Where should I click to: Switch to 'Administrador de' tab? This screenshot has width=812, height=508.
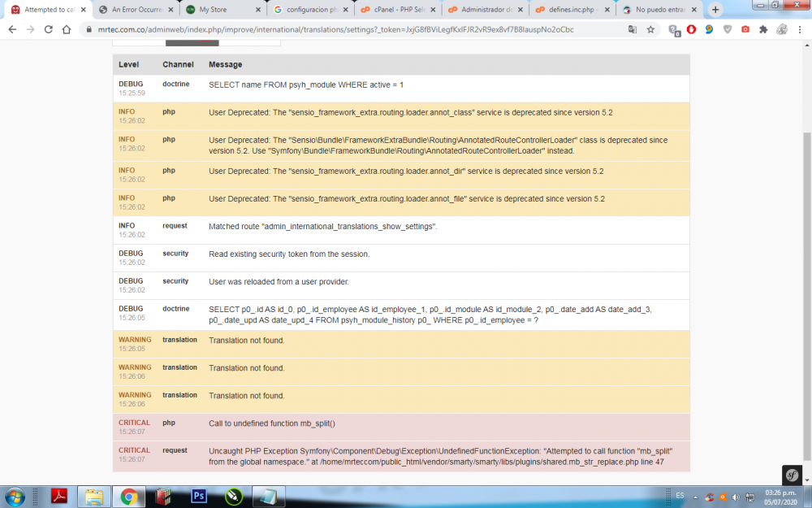coord(486,9)
